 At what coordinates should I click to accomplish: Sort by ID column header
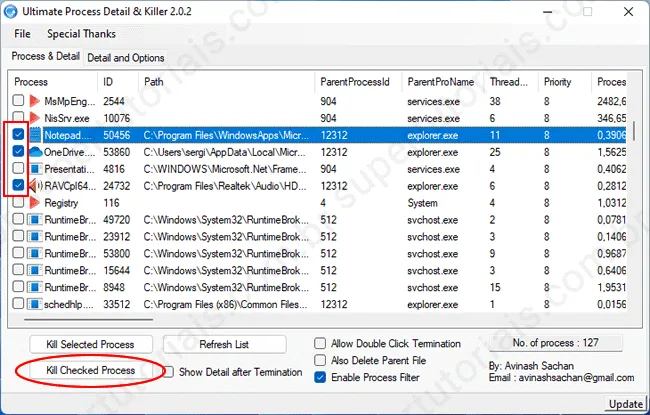(118, 82)
